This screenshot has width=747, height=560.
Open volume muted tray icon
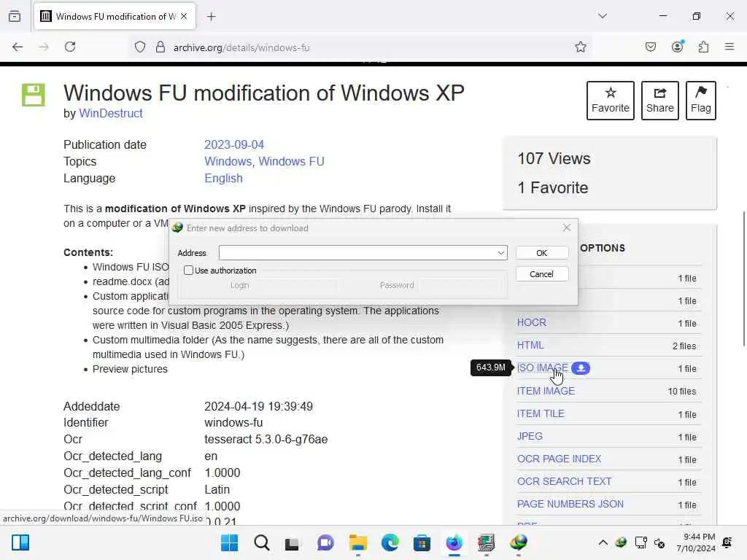(x=659, y=542)
